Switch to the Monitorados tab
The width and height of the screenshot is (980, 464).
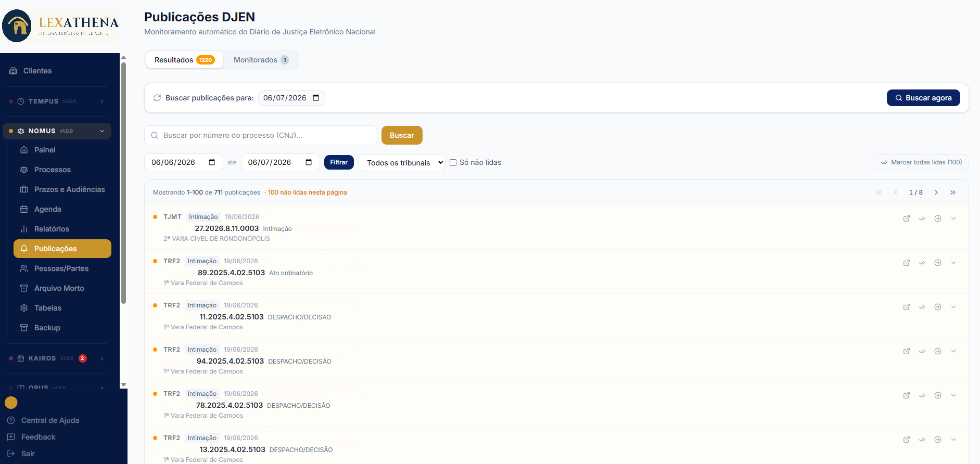261,60
